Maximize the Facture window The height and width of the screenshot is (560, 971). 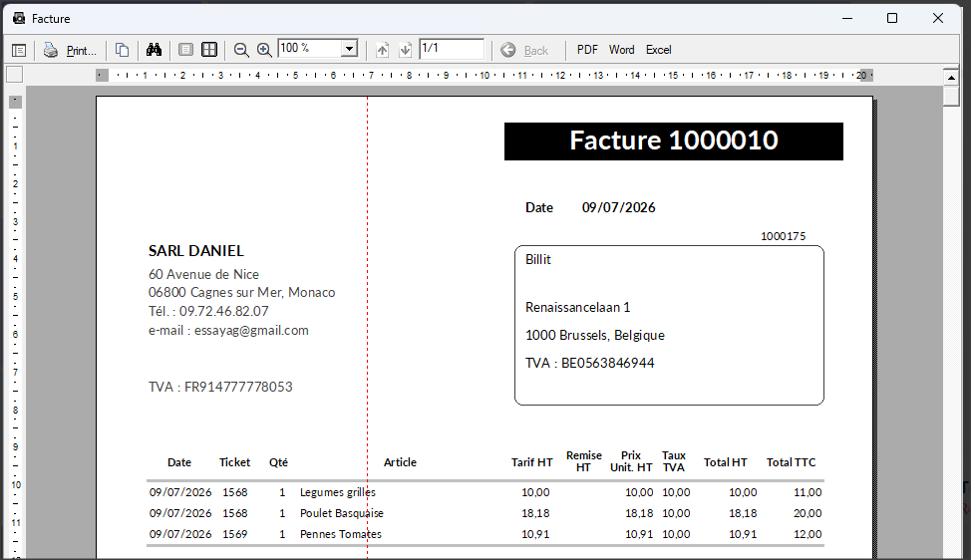click(892, 19)
